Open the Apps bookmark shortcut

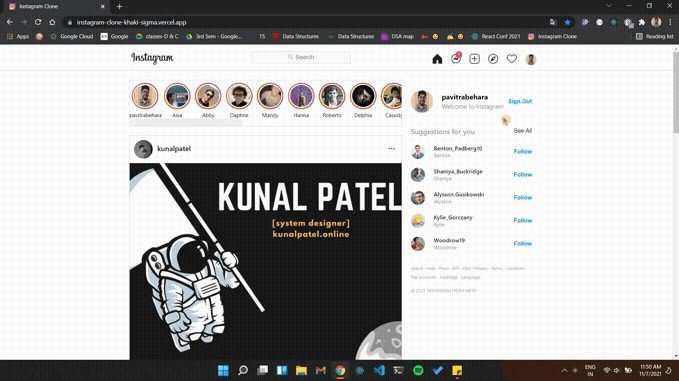(18, 36)
